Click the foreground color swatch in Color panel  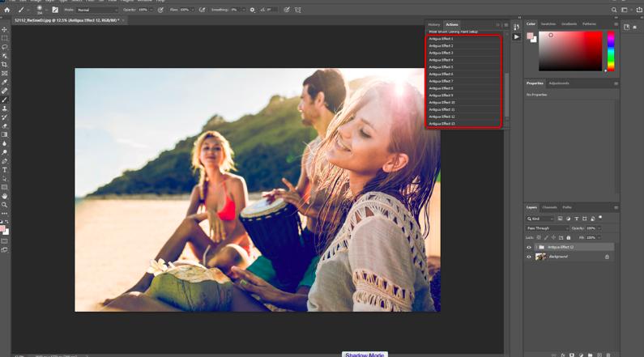click(x=530, y=36)
